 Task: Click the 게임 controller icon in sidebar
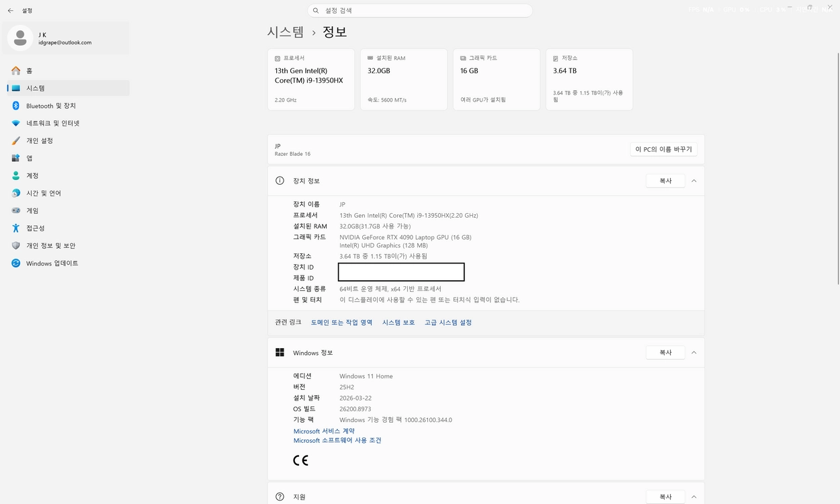point(16,210)
